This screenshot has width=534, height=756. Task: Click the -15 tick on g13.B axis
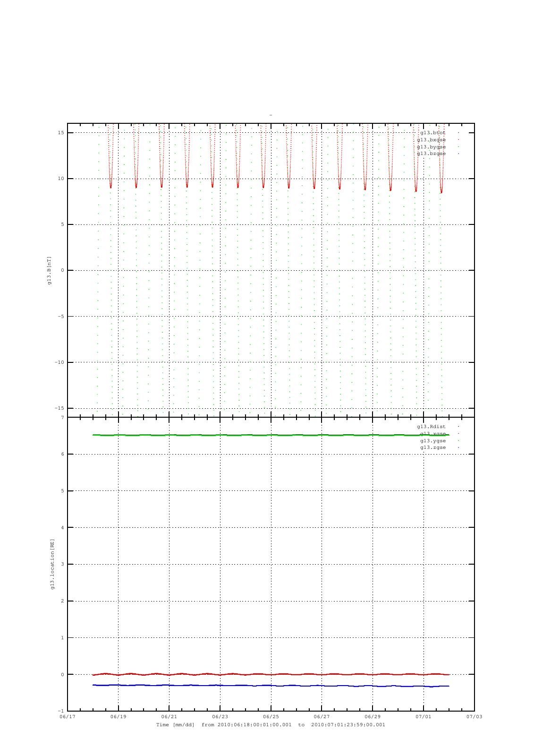(x=59, y=408)
